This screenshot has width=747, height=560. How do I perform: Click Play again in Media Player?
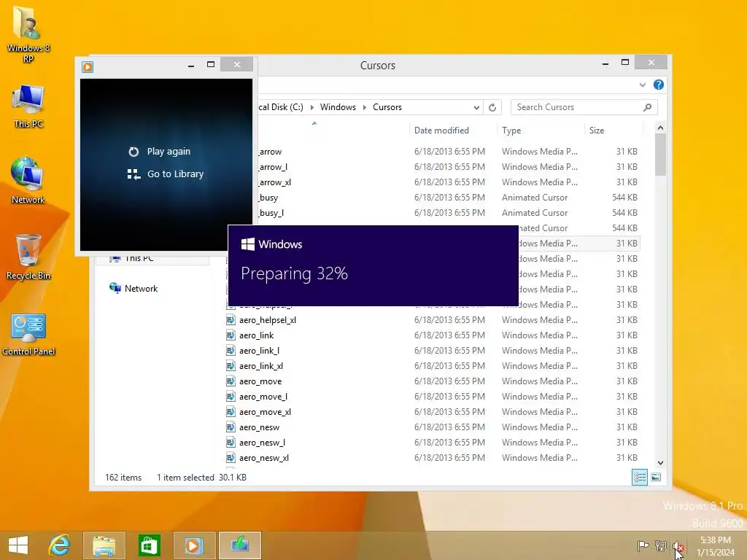click(169, 152)
